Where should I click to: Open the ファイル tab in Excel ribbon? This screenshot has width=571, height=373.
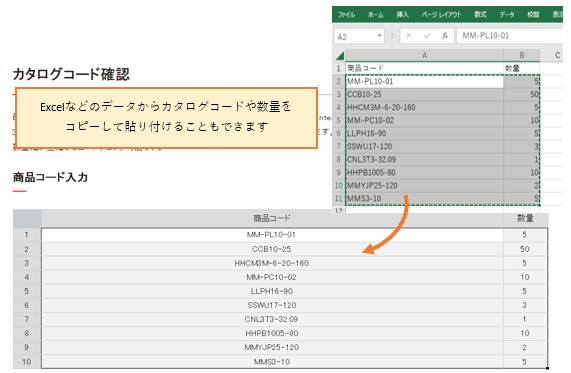tap(346, 15)
